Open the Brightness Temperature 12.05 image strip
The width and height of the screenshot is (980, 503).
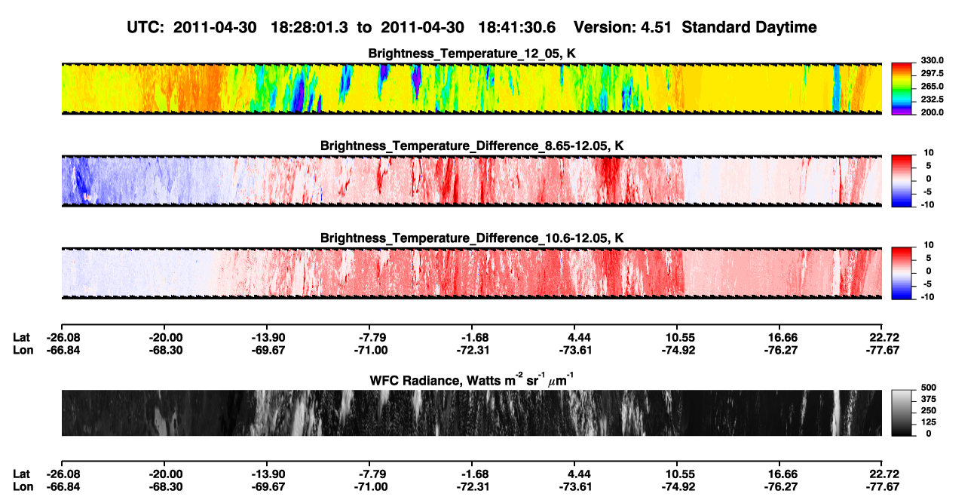click(472, 89)
